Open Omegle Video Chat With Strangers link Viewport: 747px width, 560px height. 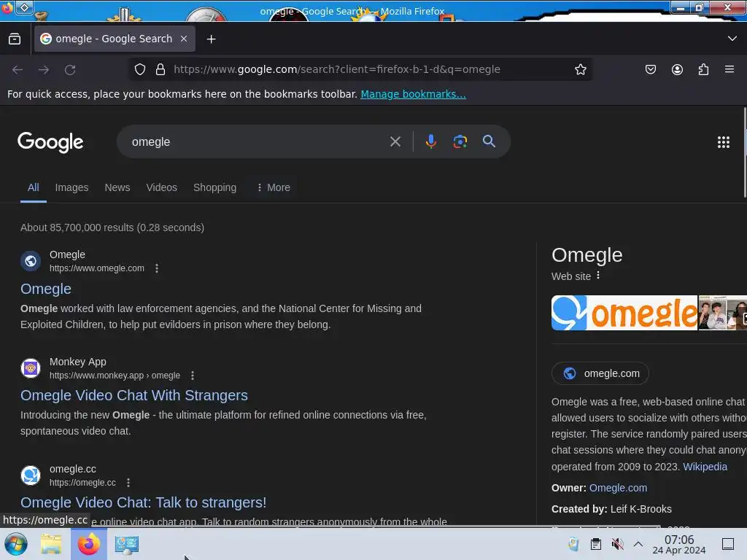coord(134,396)
